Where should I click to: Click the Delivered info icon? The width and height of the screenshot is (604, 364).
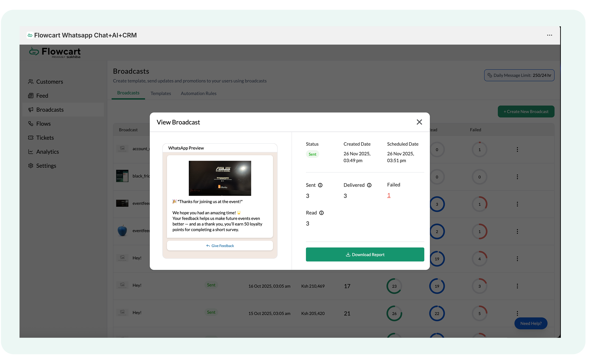(369, 185)
